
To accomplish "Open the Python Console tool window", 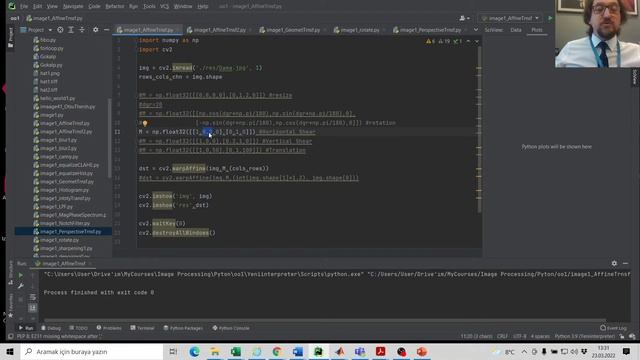I will [231, 328].
